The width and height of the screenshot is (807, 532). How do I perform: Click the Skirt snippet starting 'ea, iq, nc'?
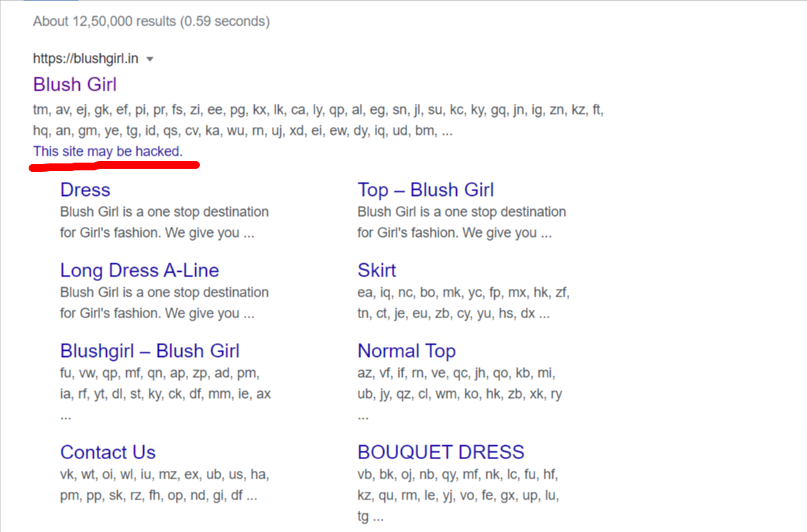point(463,303)
